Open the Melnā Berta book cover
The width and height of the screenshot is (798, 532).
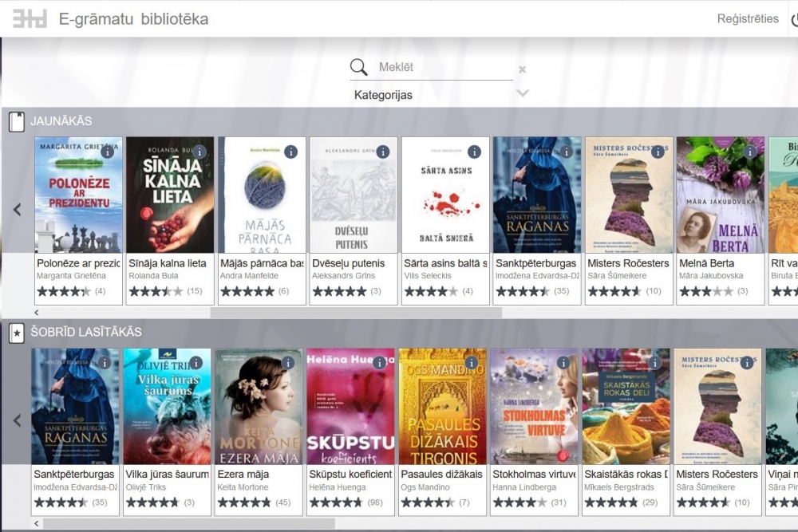click(x=721, y=195)
